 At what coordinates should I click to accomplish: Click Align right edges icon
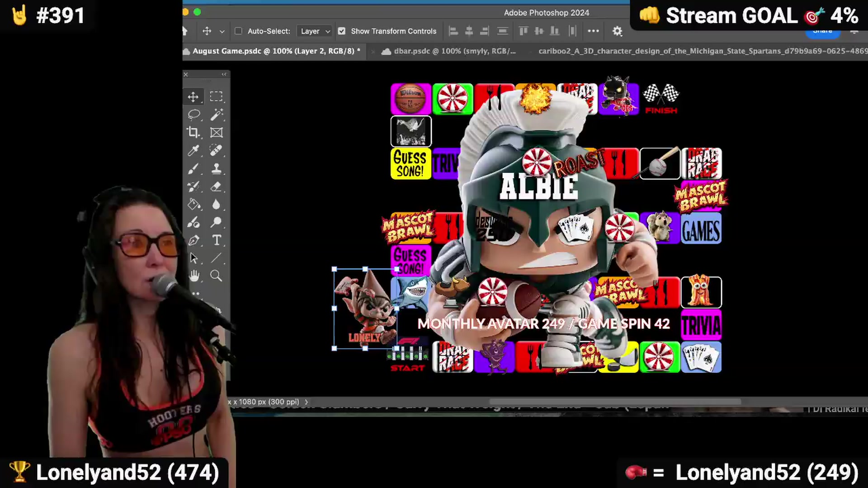[484, 31]
